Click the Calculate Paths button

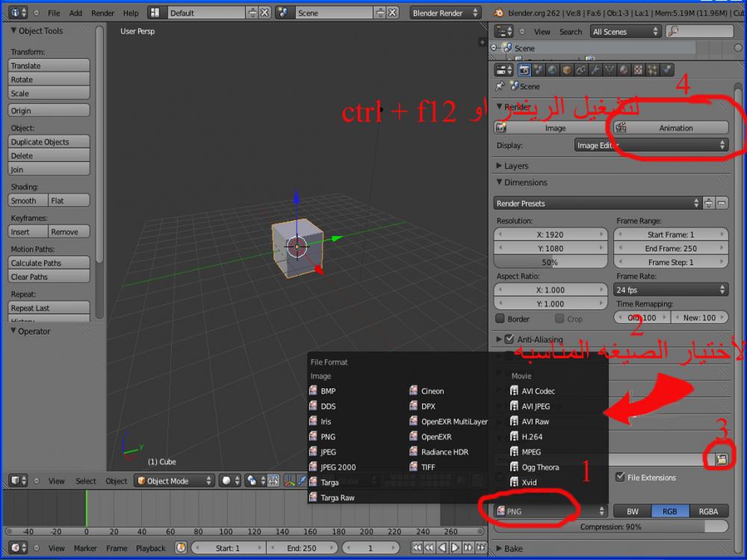49,262
